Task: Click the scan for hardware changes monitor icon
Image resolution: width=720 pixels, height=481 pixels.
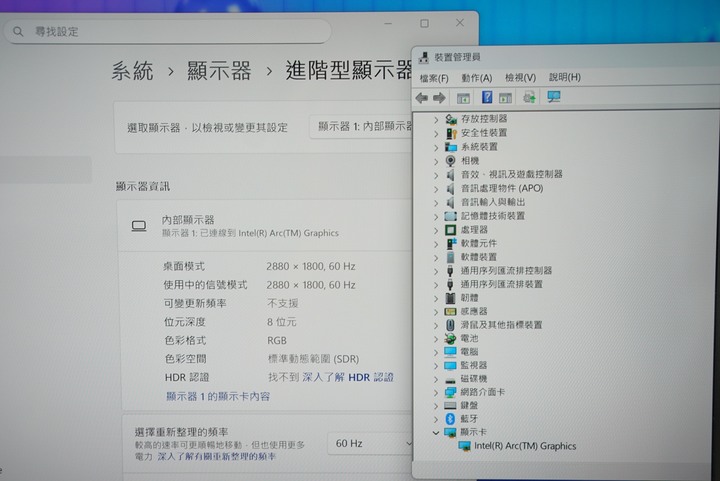Action: pyautogui.click(x=553, y=96)
